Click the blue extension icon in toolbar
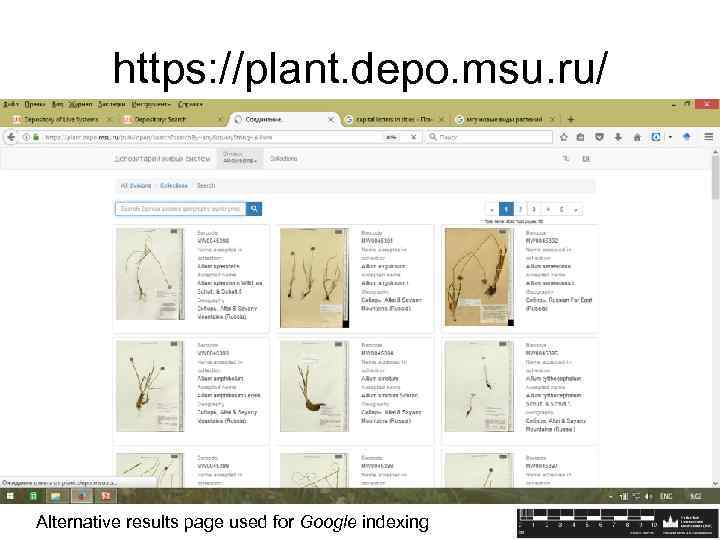The image size is (720, 540). 657,137
